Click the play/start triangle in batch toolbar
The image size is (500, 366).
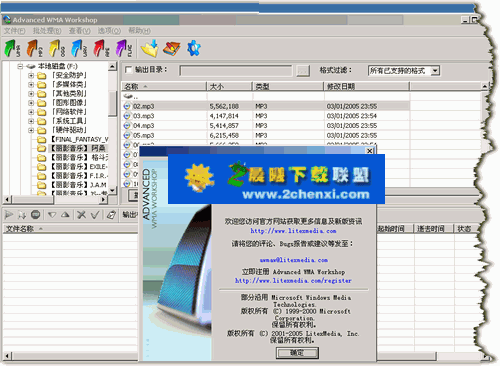pos(9,215)
